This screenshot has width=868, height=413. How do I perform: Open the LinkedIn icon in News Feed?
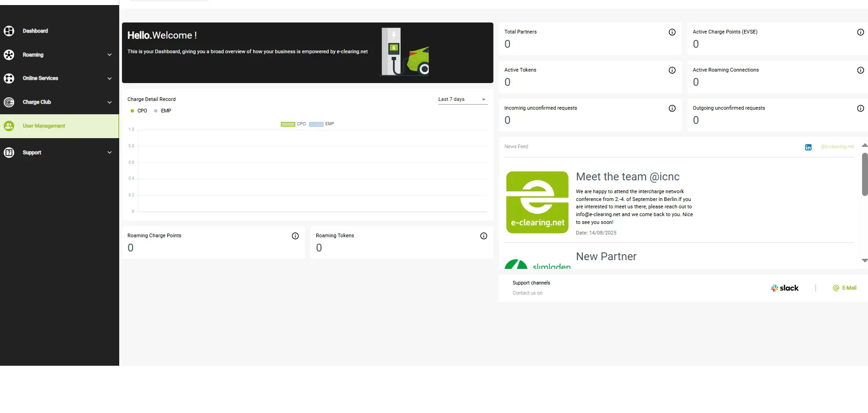click(x=808, y=147)
